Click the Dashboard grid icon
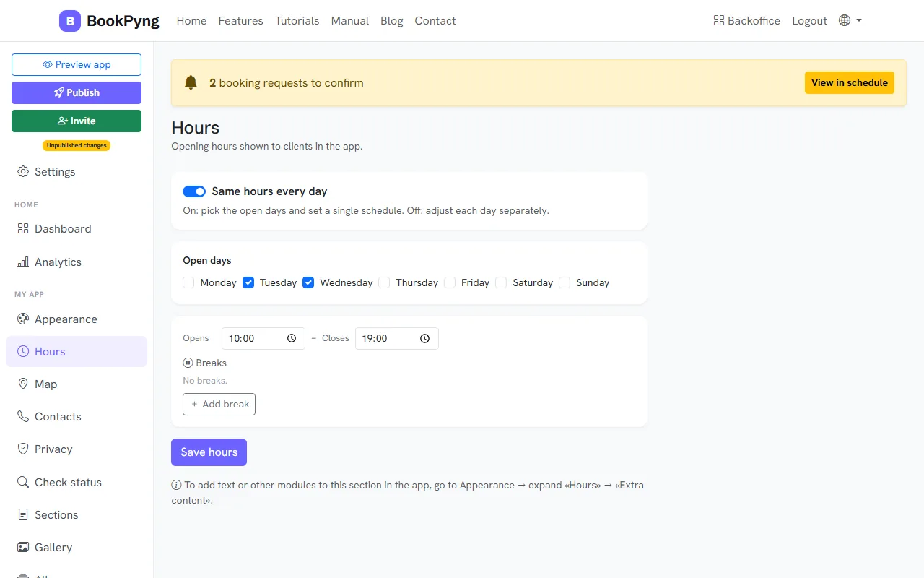 point(23,228)
